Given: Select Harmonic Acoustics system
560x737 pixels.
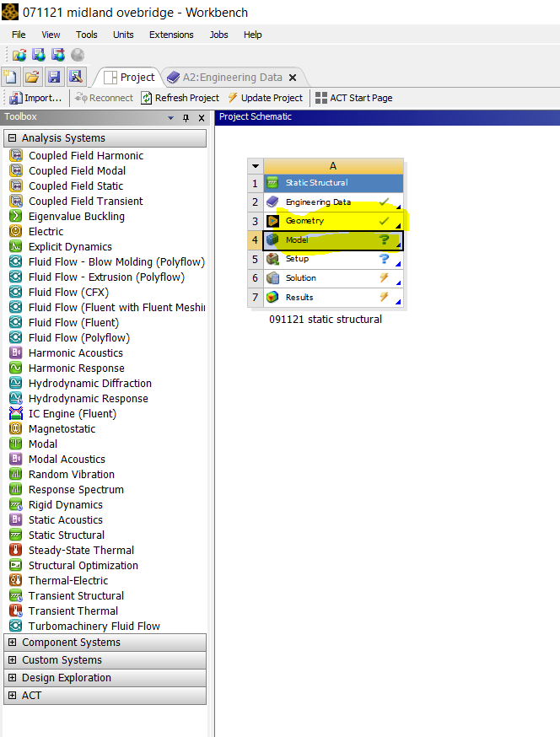Looking at the screenshot, I should click(76, 353).
